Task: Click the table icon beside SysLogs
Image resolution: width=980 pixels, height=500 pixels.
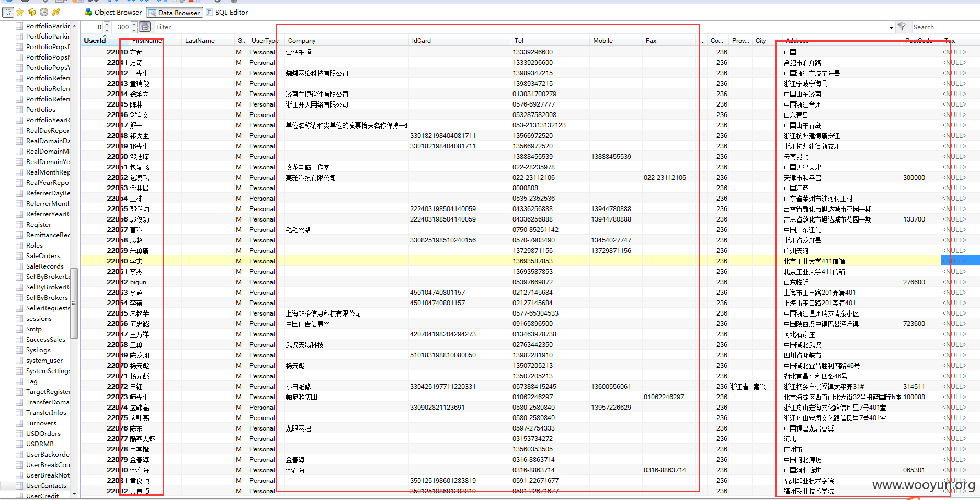Action: [x=19, y=350]
